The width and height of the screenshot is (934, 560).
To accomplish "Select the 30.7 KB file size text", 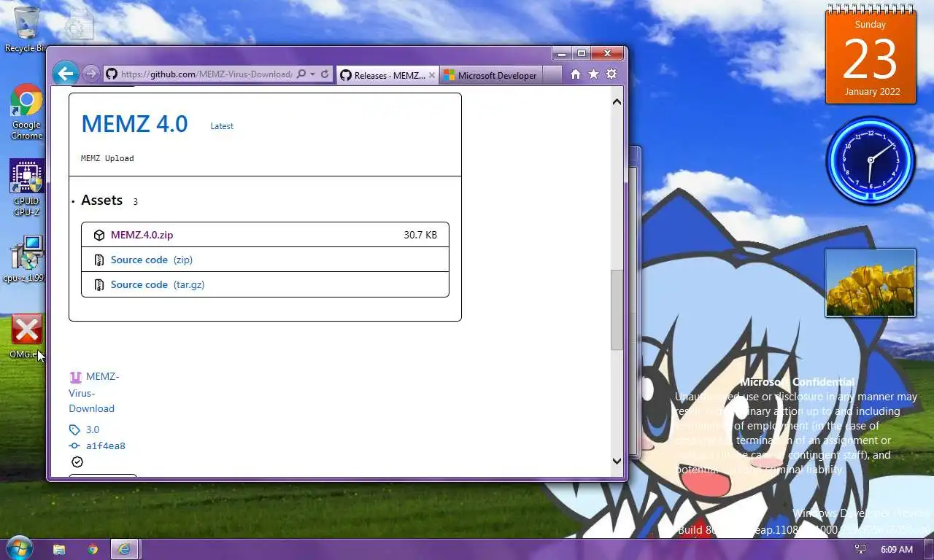I will (420, 235).
